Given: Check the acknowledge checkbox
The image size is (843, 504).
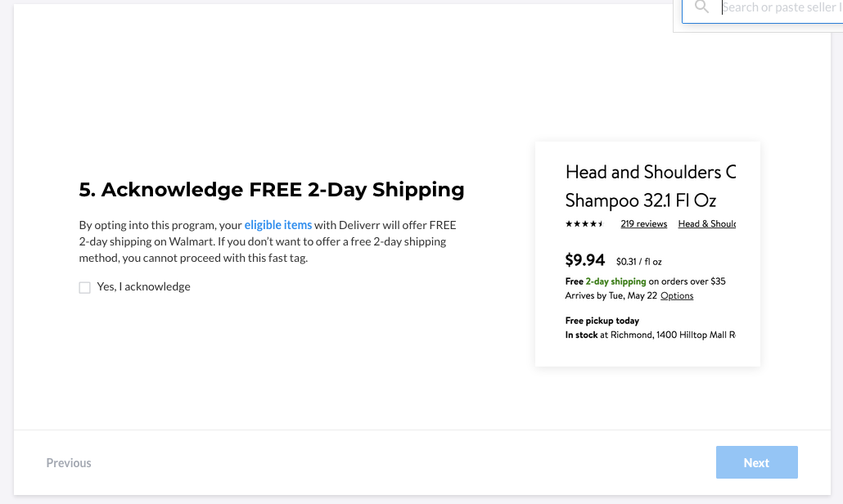Looking at the screenshot, I should [x=85, y=287].
